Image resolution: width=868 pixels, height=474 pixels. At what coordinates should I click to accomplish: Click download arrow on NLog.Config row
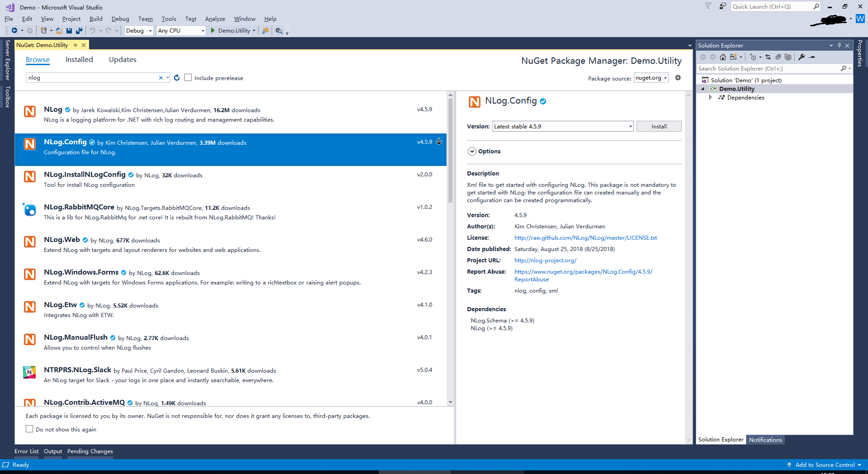439,142
